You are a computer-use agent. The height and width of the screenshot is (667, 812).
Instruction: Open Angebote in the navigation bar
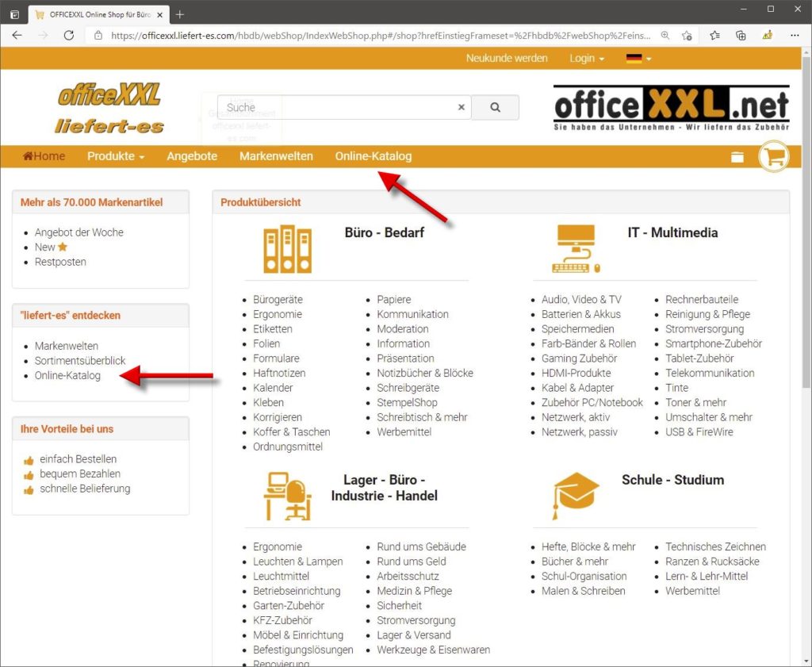click(x=192, y=156)
